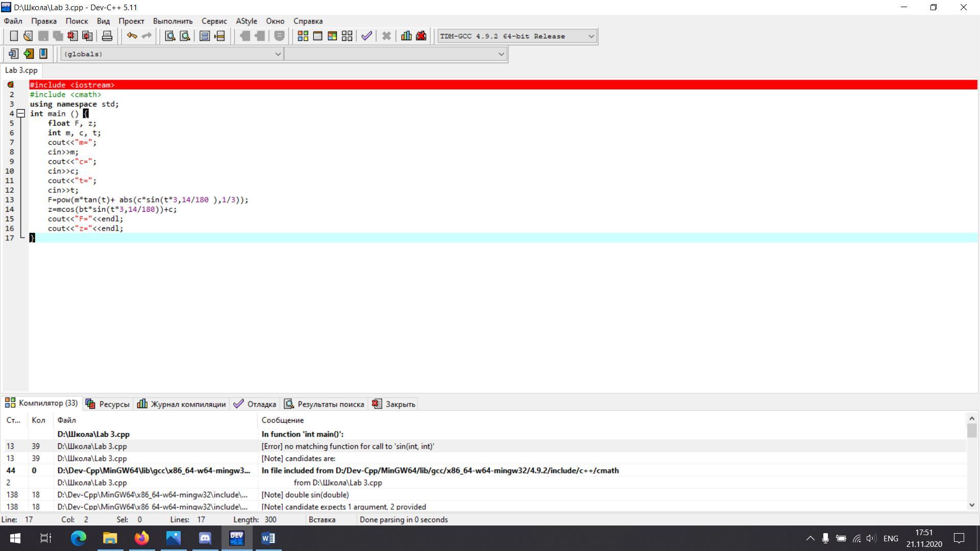The height and width of the screenshot is (551, 980).
Task: Click the Profile analysis chart icon
Action: coord(406,36)
